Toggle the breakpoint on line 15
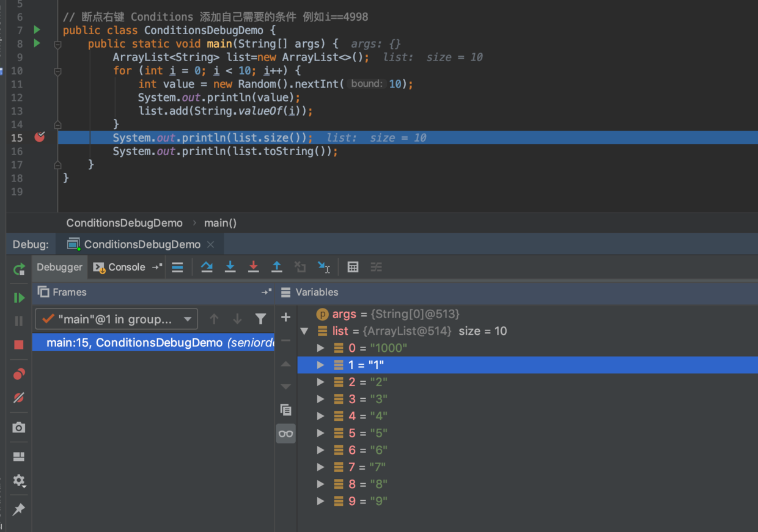758x532 pixels. click(40, 137)
